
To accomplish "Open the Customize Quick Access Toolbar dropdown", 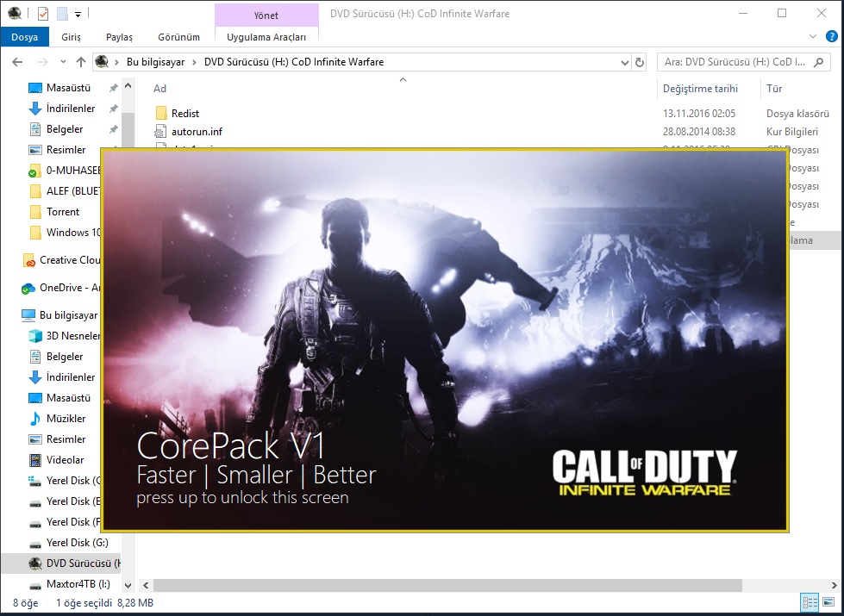I will 78,15.
